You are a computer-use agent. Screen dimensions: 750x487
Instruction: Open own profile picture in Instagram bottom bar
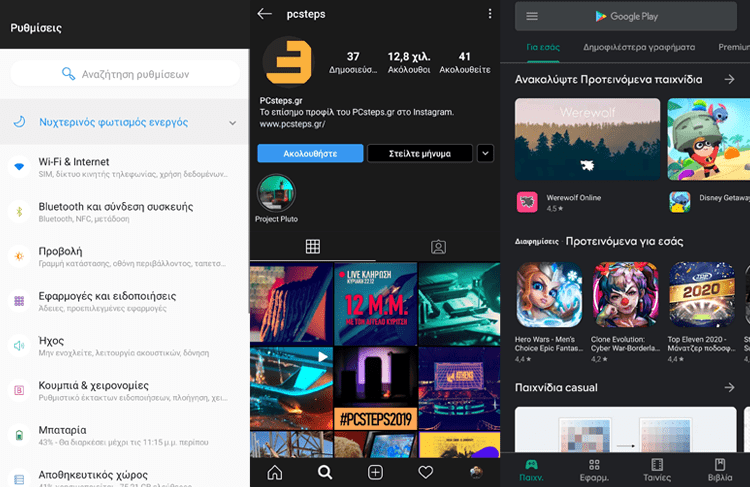pyautogui.click(x=476, y=473)
